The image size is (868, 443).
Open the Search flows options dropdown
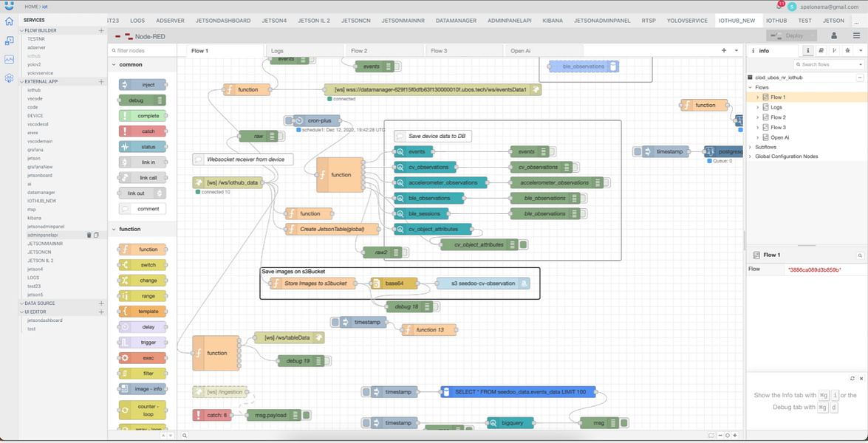[861, 65]
